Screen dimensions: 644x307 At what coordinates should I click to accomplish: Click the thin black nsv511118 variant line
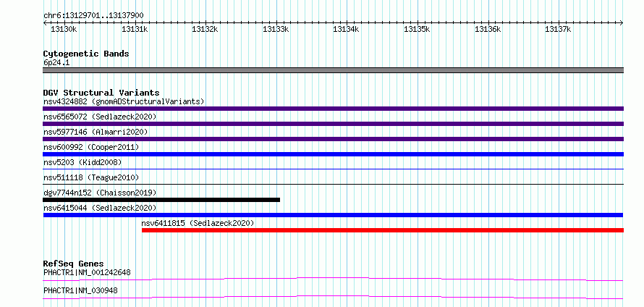[x=333, y=184]
